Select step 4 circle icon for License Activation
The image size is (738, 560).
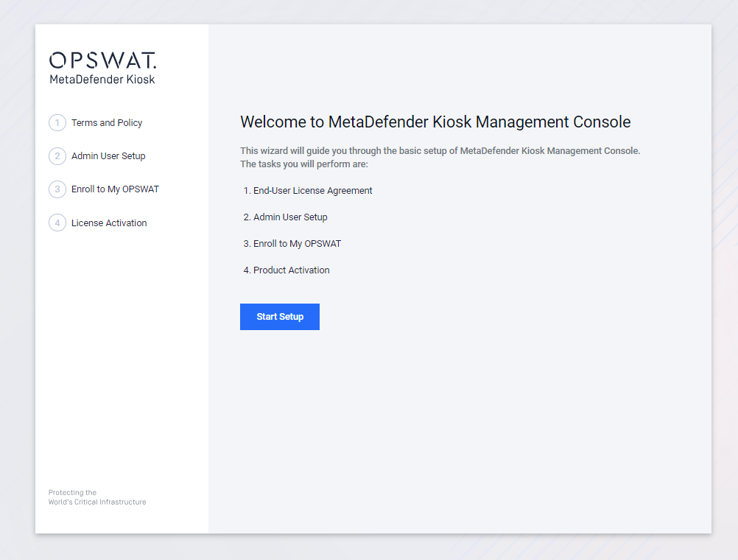click(x=57, y=223)
